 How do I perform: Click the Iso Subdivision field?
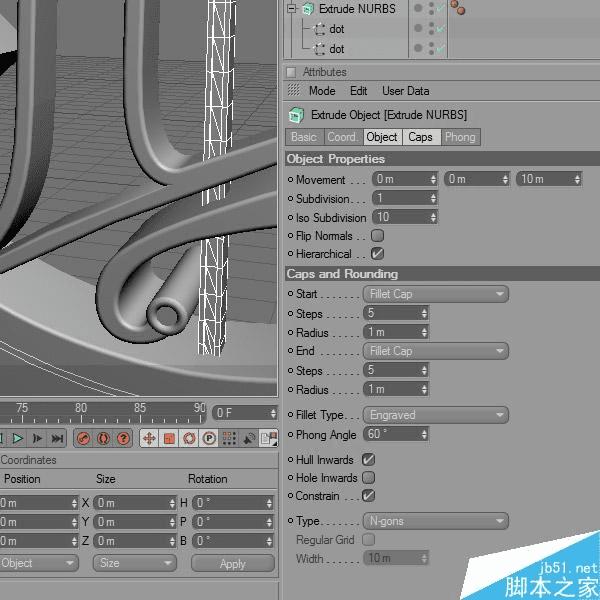click(405, 217)
